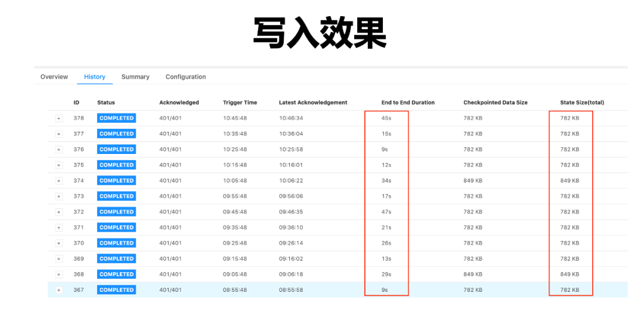Select the History tab
Screen dimensions: 644x327
[95, 77]
